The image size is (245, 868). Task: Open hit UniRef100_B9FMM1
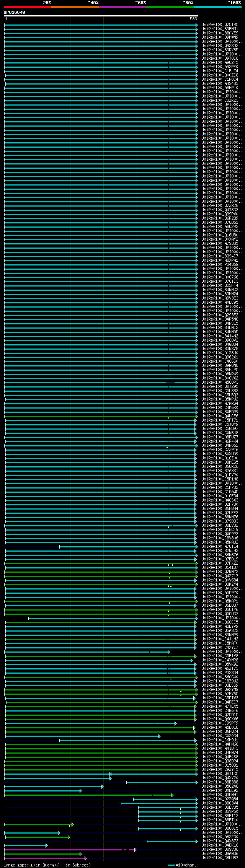coord(220,29)
